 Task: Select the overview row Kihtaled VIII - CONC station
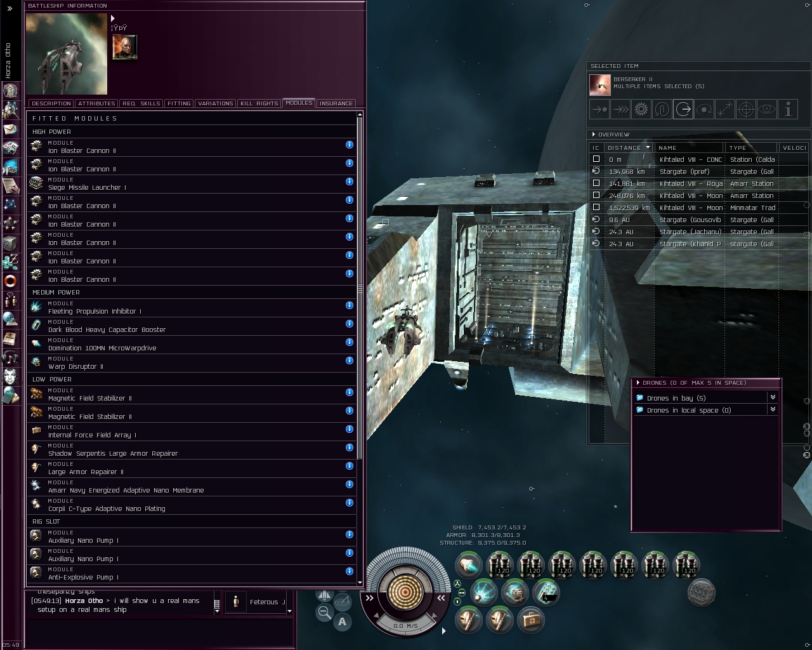699,159
